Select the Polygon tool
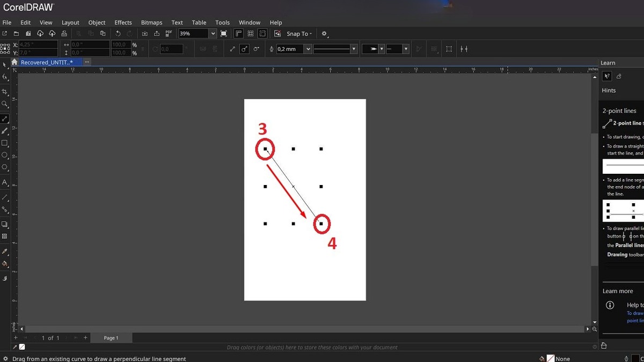Viewport: 644px width, 362px height. [x=4, y=167]
